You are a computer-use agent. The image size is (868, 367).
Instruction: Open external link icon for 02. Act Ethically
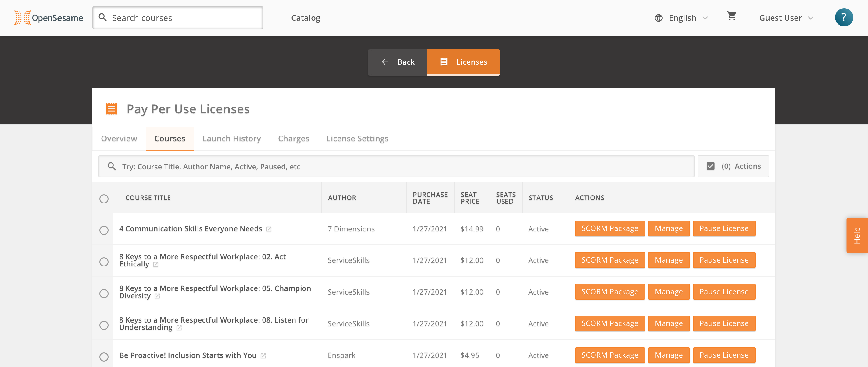click(156, 265)
